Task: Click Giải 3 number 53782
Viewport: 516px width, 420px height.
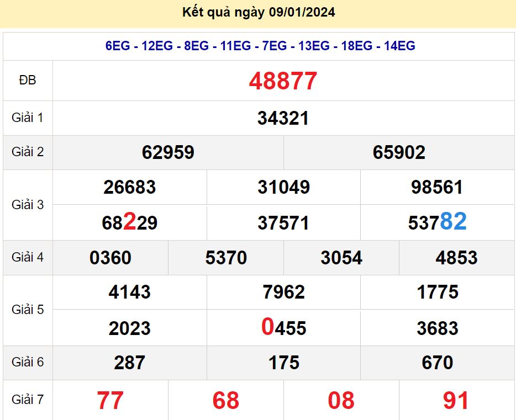Action: 437,222
